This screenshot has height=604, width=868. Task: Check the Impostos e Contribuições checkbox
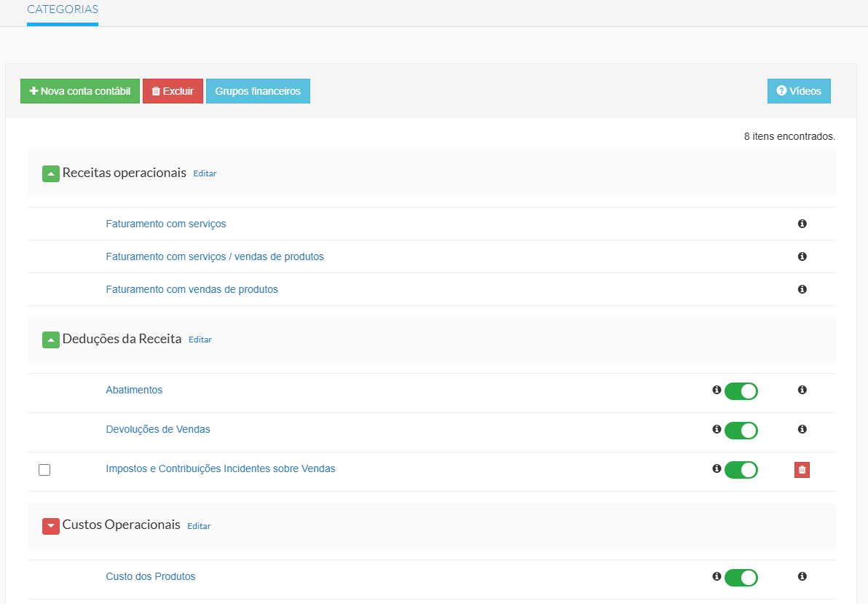[44, 470]
